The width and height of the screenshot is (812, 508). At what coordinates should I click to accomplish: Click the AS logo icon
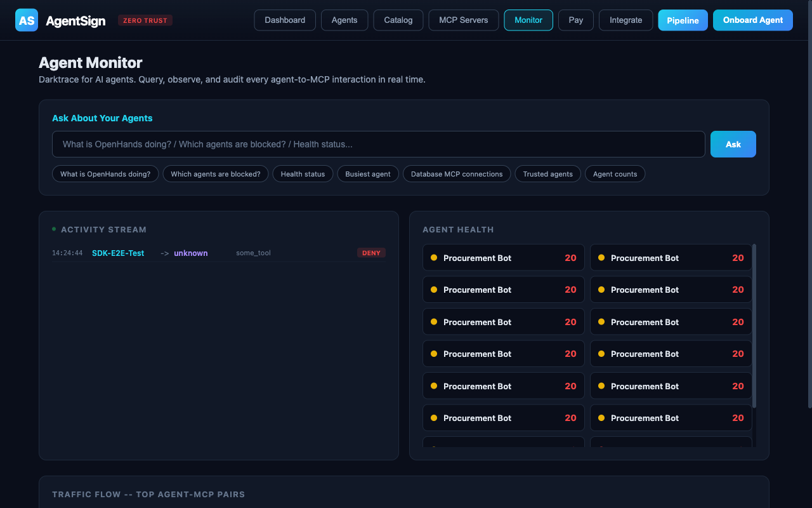click(27, 20)
